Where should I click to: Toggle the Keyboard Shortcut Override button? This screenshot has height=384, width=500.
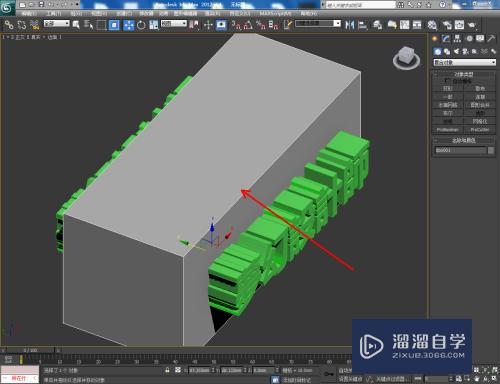tap(221, 25)
